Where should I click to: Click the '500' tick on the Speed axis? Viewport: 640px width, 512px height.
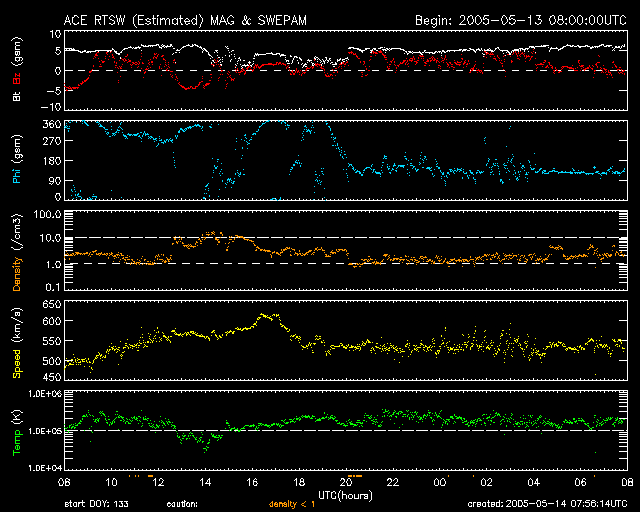tap(52, 361)
